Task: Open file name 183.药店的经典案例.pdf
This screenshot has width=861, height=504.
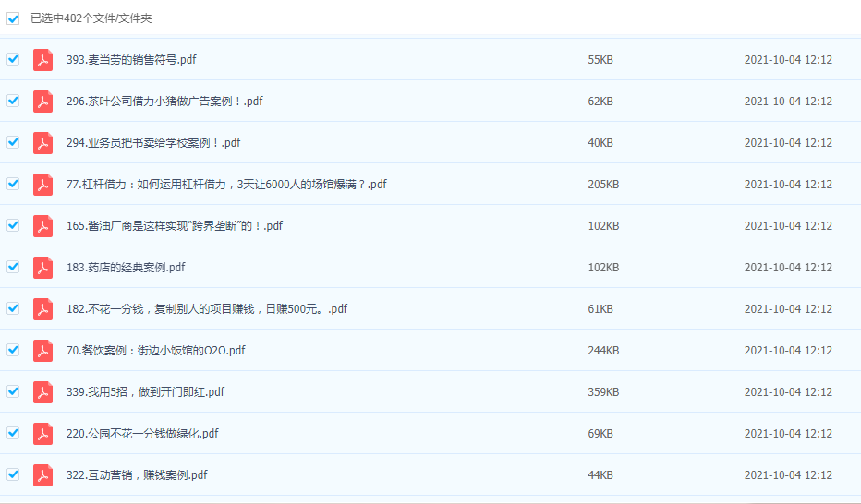Action: click(126, 268)
